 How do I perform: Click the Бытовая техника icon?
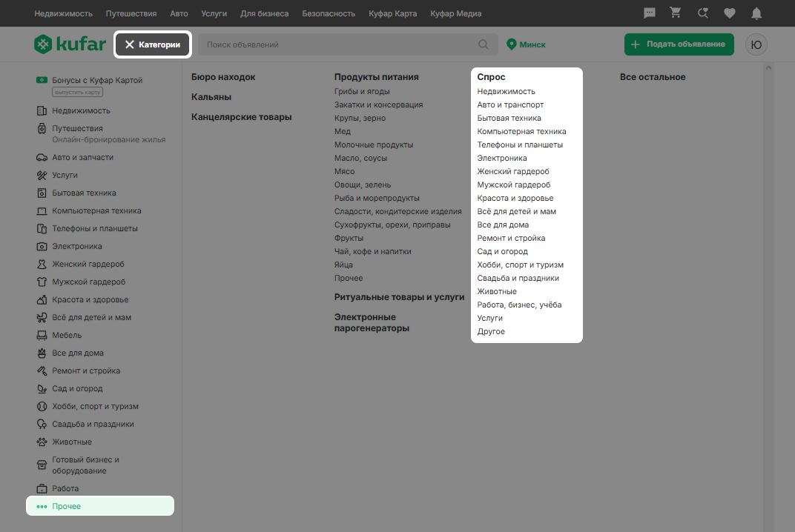point(42,193)
